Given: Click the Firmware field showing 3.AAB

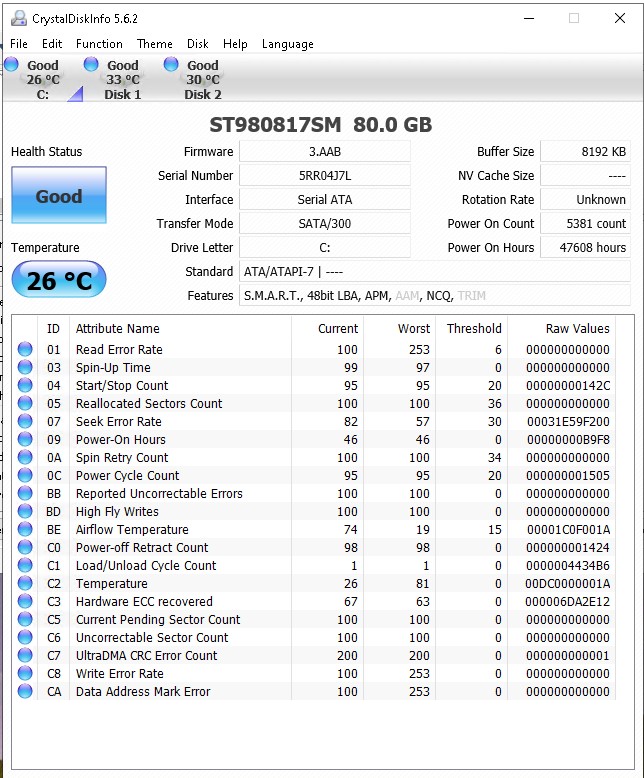Looking at the screenshot, I should click(324, 151).
